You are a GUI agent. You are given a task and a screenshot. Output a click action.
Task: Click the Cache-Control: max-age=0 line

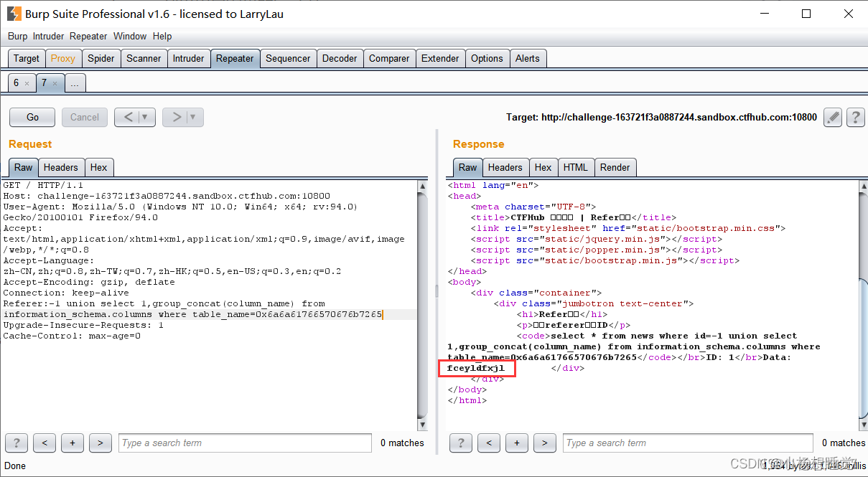(x=72, y=336)
